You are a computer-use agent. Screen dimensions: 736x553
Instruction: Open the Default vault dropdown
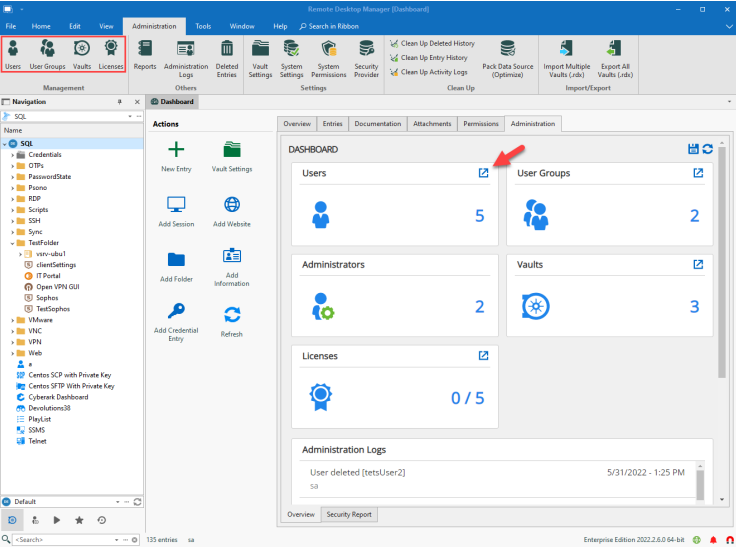pos(117,502)
